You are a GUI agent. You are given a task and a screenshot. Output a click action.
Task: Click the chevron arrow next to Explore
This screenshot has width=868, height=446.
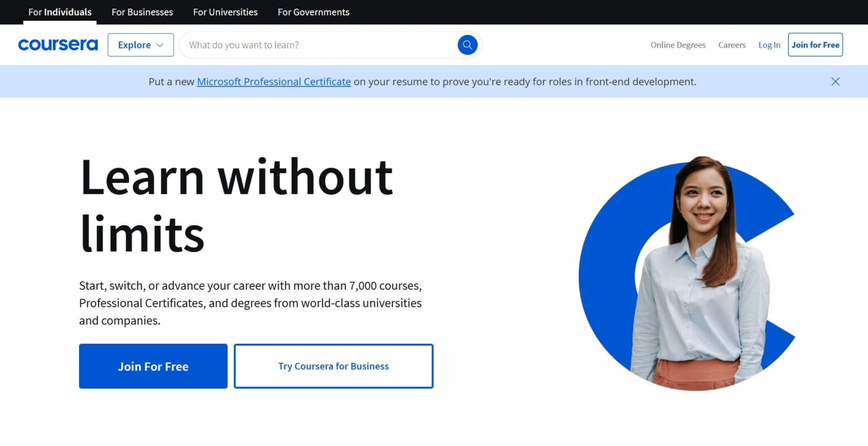(161, 45)
